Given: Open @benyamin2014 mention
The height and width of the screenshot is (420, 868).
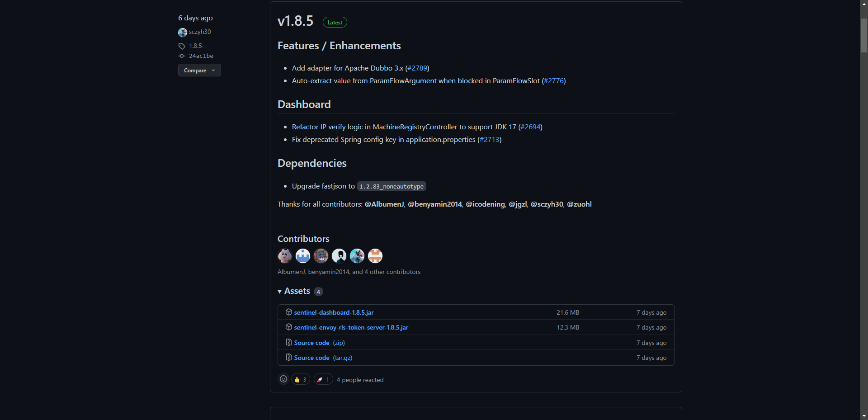Looking at the screenshot, I should (x=435, y=204).
